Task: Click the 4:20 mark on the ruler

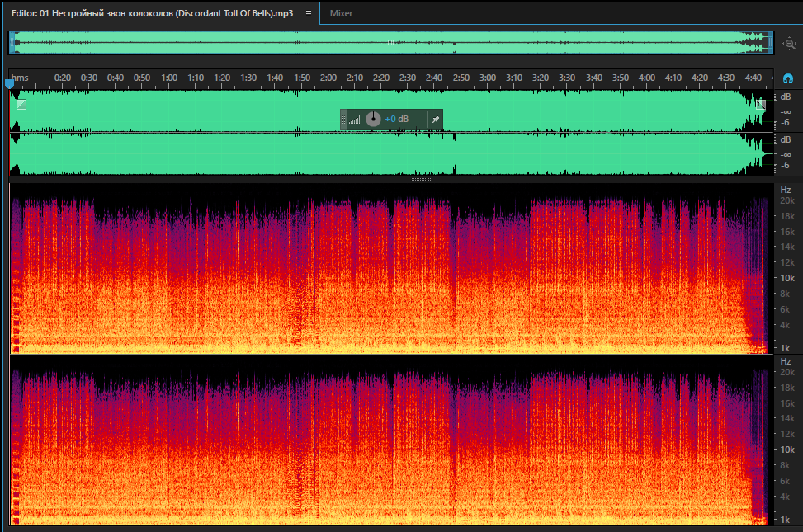Action: [700, 78]
